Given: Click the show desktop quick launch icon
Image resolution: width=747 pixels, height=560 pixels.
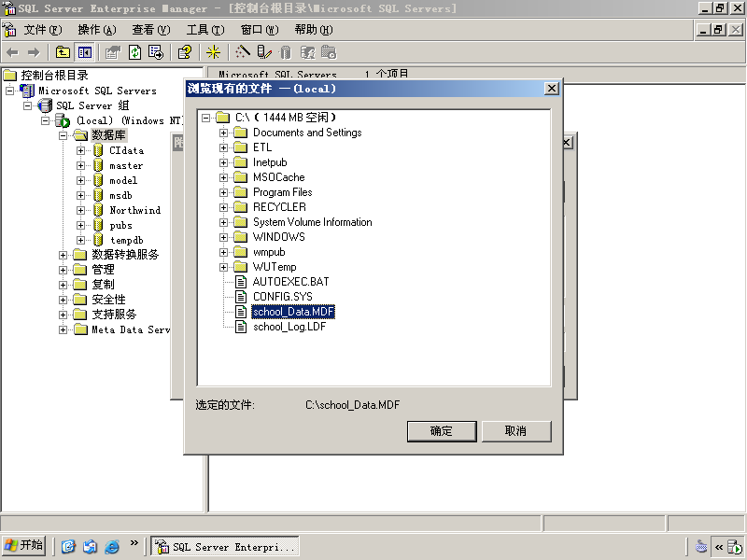Looking at the screenshot, I should click(68, 546).
